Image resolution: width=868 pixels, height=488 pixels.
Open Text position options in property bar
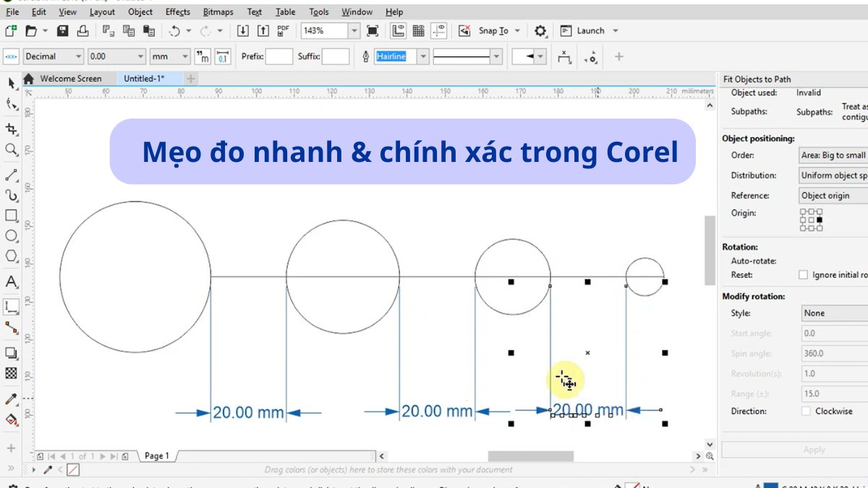click(x=565, y=56)
